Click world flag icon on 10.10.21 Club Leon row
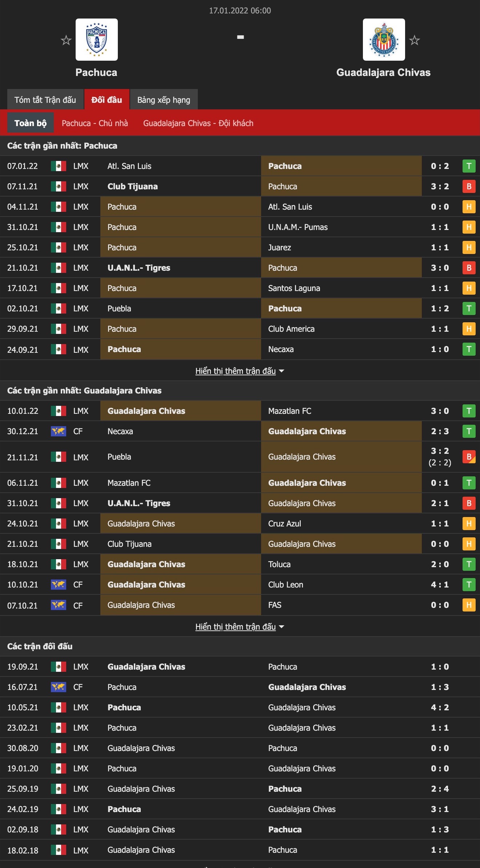The image size is (480, 868). click(x=59, y=585)
